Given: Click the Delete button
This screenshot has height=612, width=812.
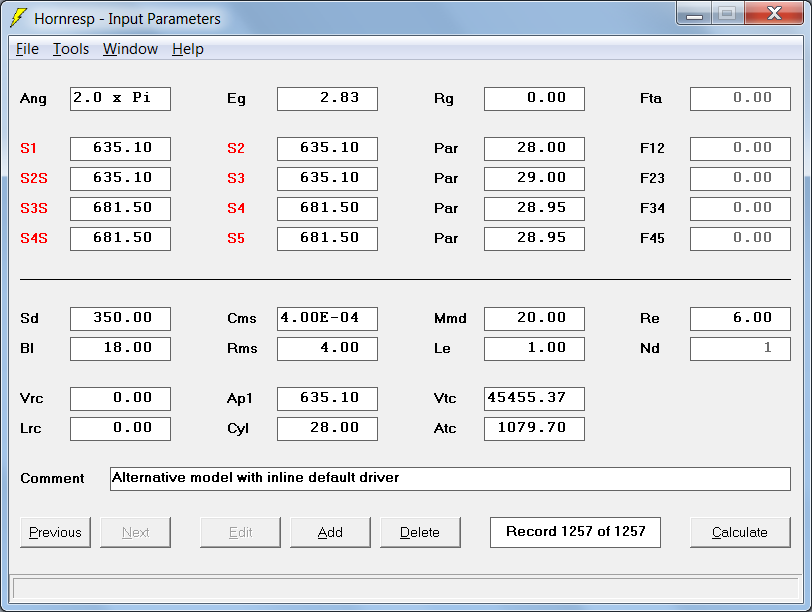Looking at the screenshot, I should point(420,532).
